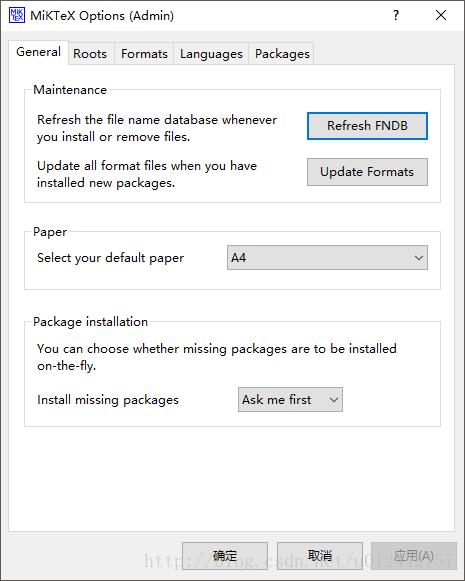This screenshot has width=465, height=581.
Task: Close the MiKTeX Options dialog
Action: pos(441,15)
